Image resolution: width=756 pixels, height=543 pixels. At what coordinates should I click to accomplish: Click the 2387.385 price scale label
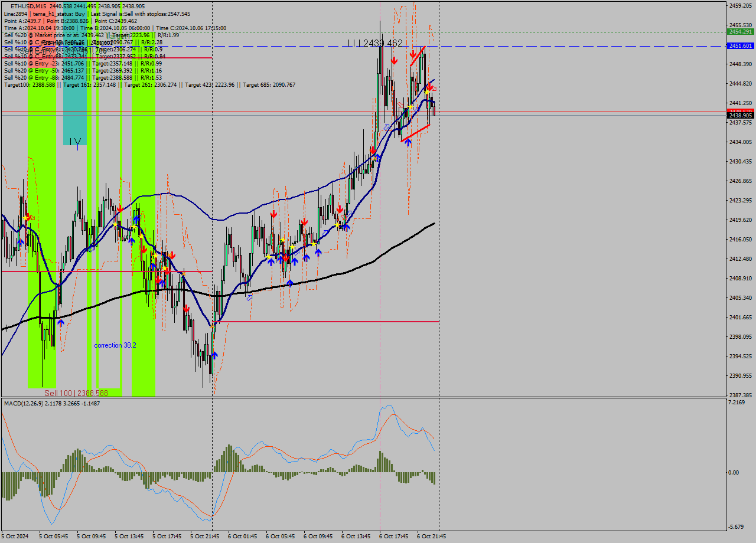[x=741, y=395]
